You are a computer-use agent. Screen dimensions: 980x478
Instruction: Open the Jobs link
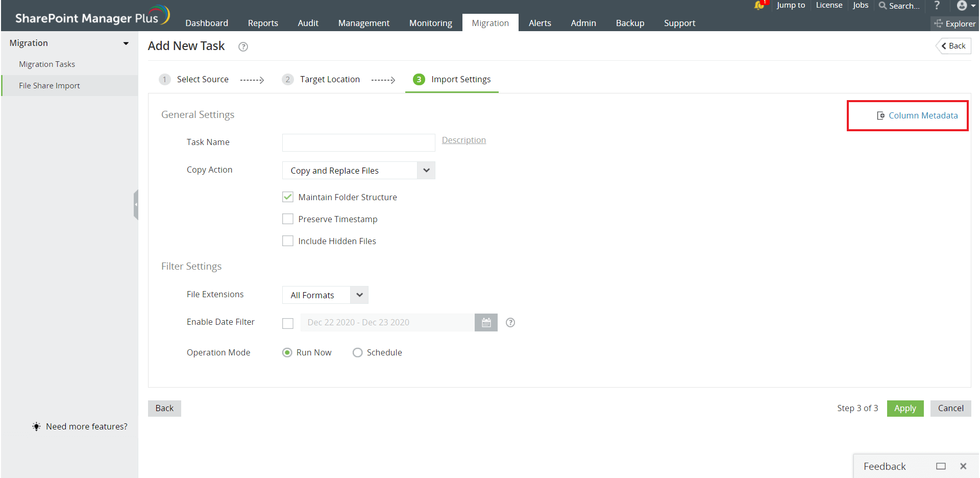[861, 5]
